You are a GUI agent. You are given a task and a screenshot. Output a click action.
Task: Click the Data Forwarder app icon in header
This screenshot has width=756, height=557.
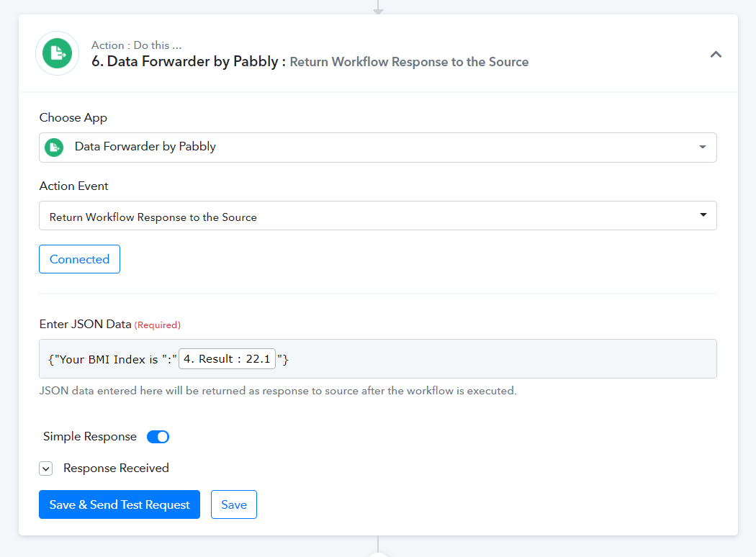click(x=58, y=53)
